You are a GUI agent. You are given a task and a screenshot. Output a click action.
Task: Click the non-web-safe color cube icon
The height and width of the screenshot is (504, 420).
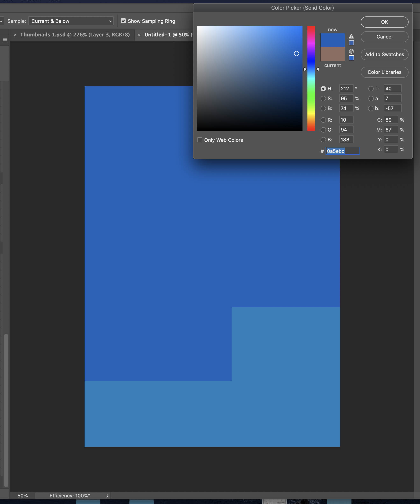point(351,51)
